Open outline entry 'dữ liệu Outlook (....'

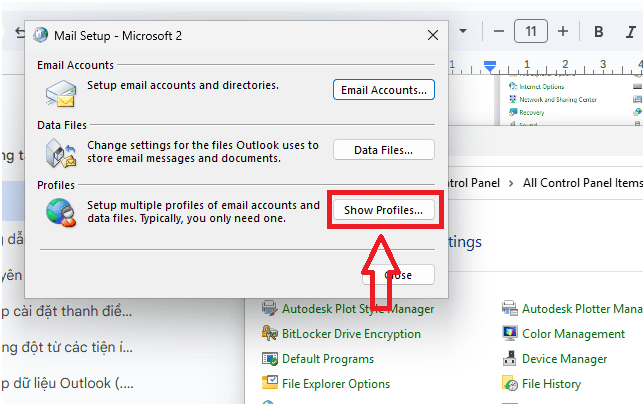coord(67,383)
